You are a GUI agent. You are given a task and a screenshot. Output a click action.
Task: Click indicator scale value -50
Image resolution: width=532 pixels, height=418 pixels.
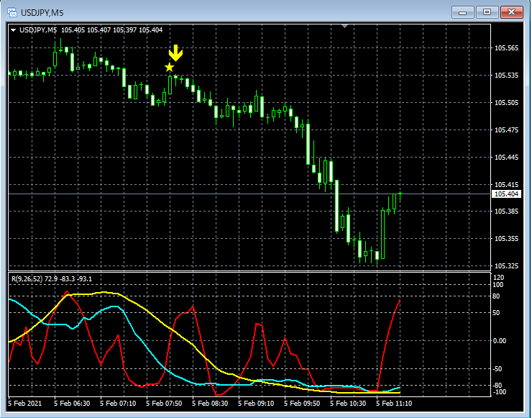point(496,369)
